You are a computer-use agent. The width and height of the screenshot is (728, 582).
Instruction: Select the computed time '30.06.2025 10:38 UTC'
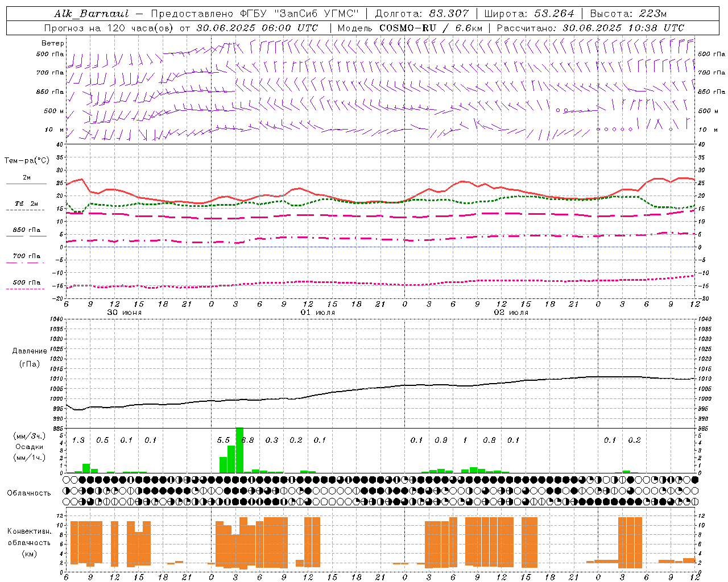(623, 28)
